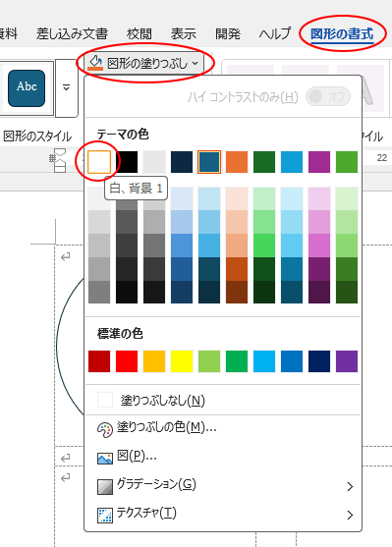392x547 pixels.
Task: Click the picture icon beside 図(P)
Action: click(x=105, y=458)
